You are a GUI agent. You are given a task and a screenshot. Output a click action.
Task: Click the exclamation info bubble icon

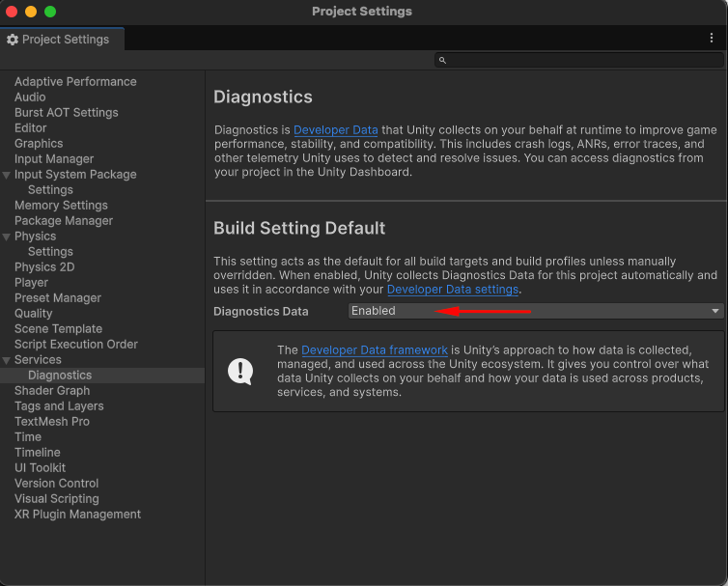pos(240,371)
